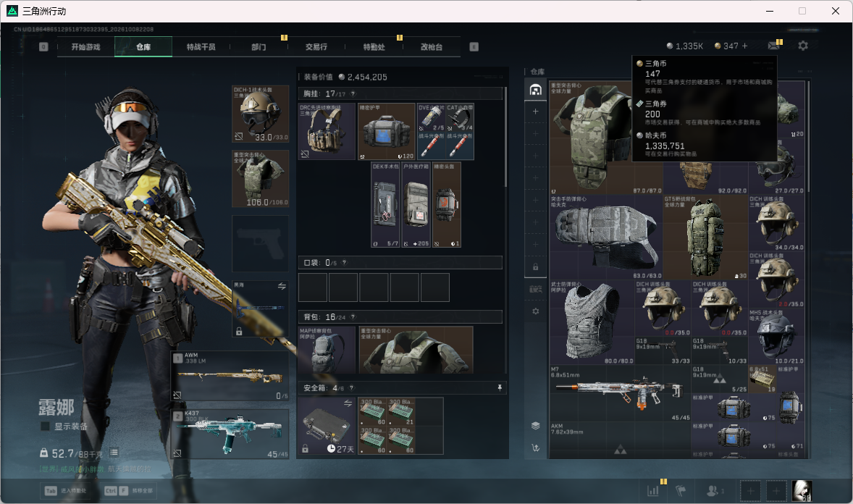The height and width of the screenshot is (504, 853).
Task: Click the sort items icon at sidebar bottom
Action: tap(535, 448)
